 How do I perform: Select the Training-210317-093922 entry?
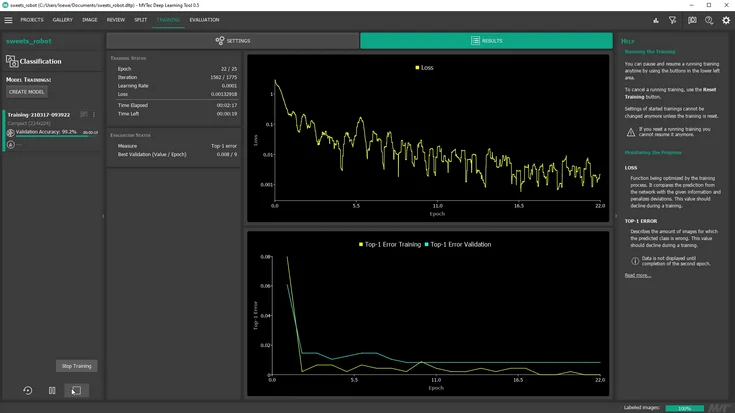pos(40,115)
